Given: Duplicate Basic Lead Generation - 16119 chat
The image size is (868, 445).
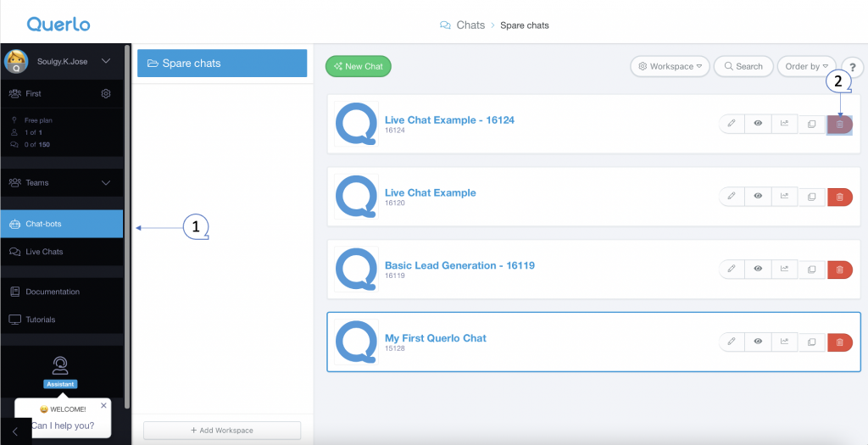Looking at the screenshot, I should [x=811, y=269].
